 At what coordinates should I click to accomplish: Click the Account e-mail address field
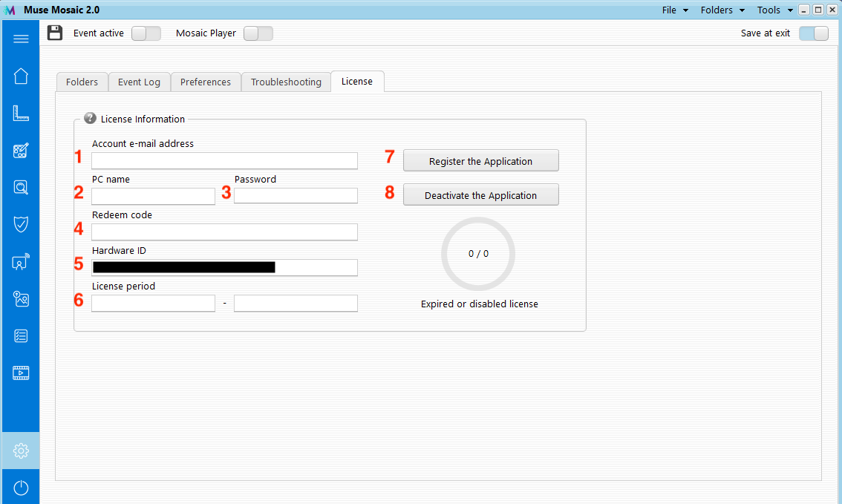click(x=224, y=160)
